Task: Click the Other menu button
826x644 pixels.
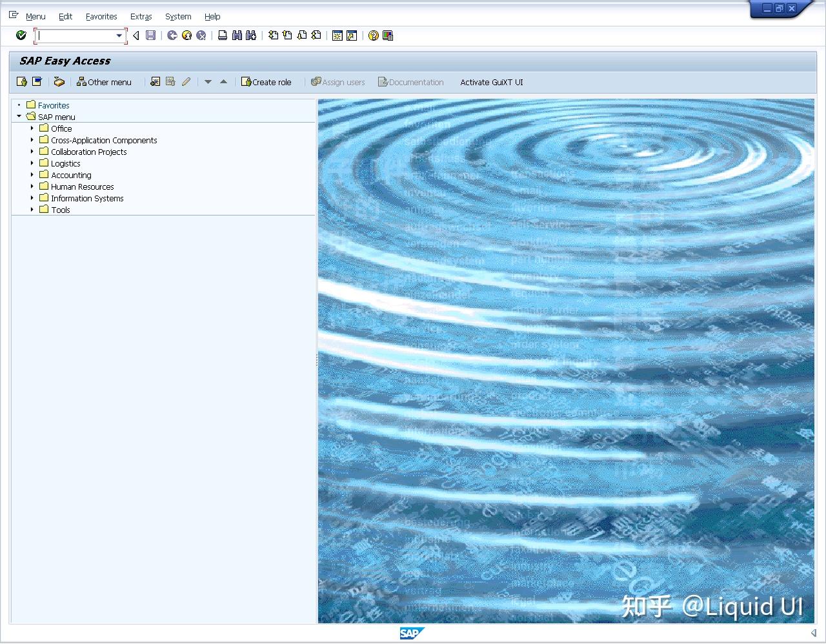Action: click(x=104, y=82)
